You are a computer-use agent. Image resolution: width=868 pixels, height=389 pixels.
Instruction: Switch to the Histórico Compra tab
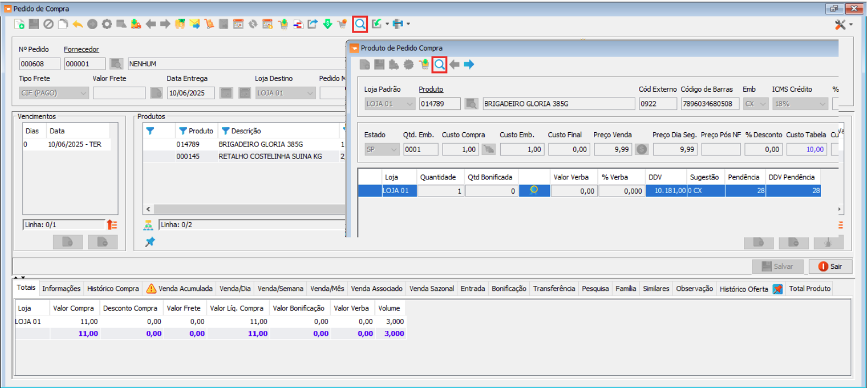pyautogui.click(x=113, y=289)
